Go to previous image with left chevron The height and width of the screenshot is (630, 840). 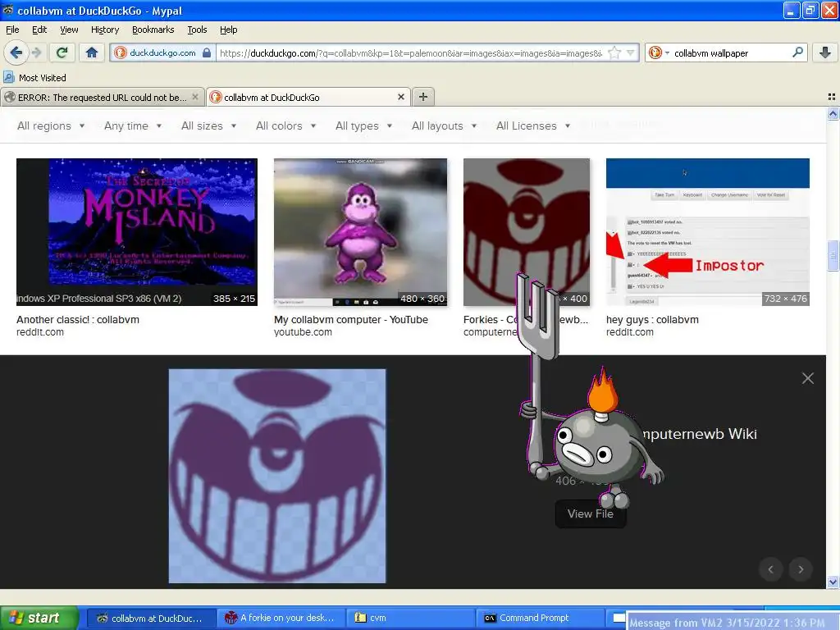point(771,569)
